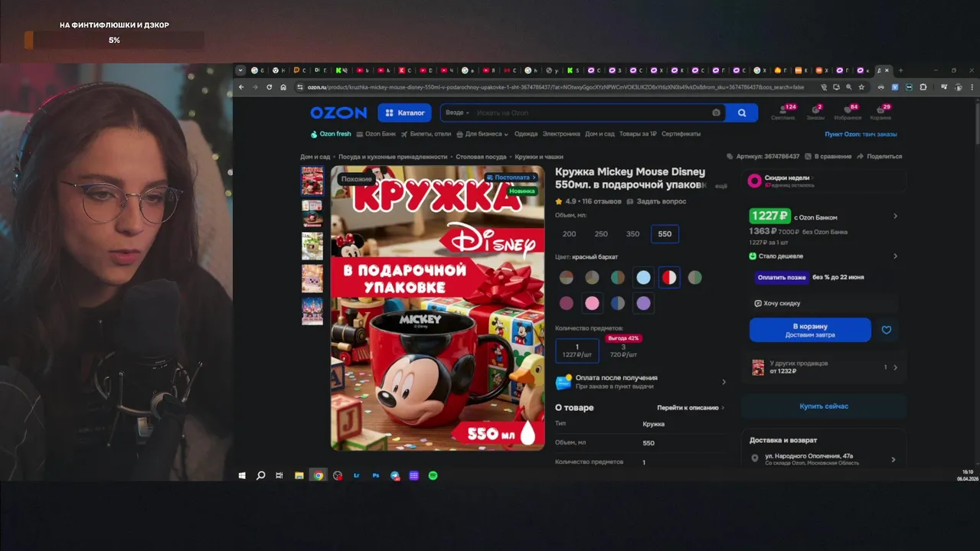Expand delivery address ул. Народного Ополчения

pyautogui.click(x=824, y=459)
